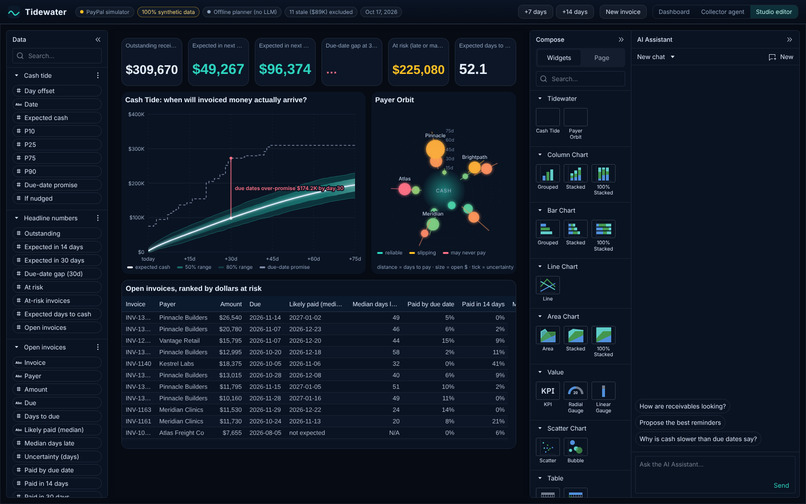Viewport: 806px width, 504px height.
Task: Select the Due-date promise data field
Action: pyautogui.click(x=57, y=185)
